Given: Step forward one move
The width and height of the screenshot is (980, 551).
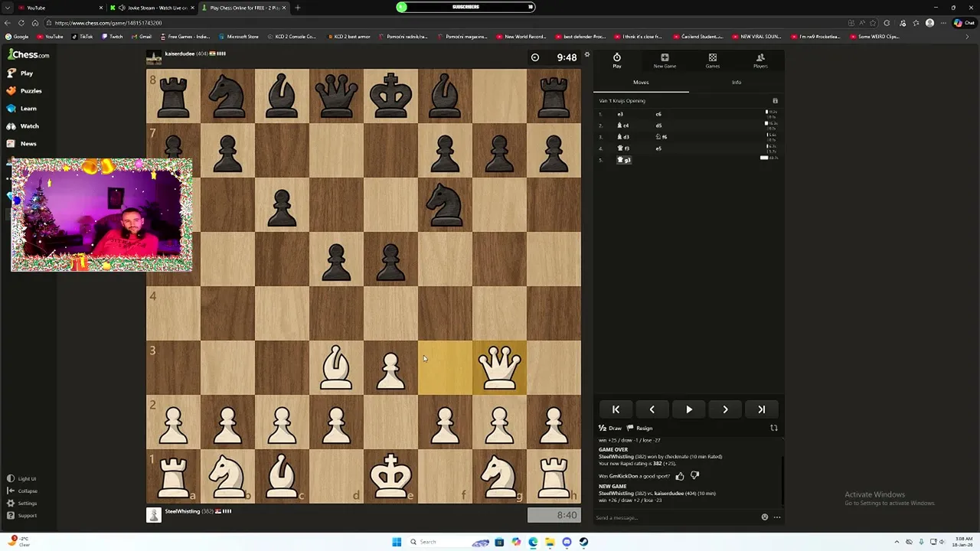Looking at the screenshot, I should pyautogui.click(x=725, y=409).
